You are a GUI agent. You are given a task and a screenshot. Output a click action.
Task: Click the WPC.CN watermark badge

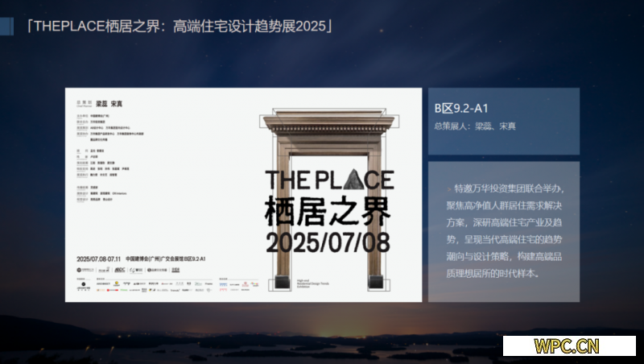tap(567, 346)
